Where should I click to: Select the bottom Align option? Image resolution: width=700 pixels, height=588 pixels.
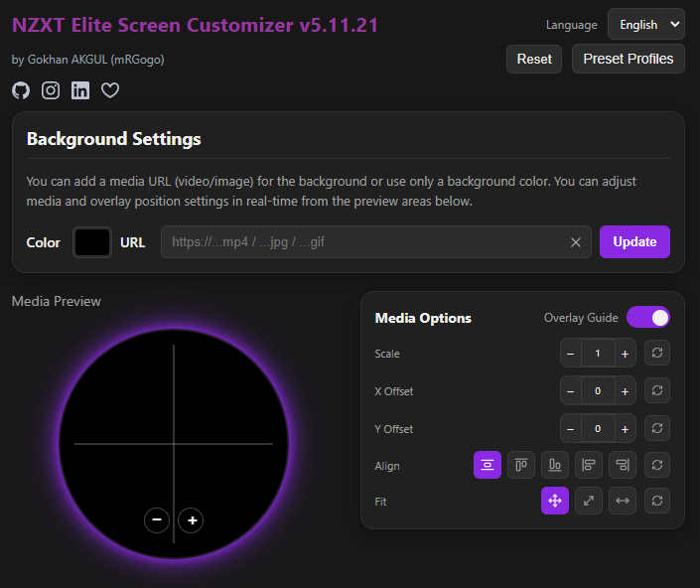coord(555,465)
